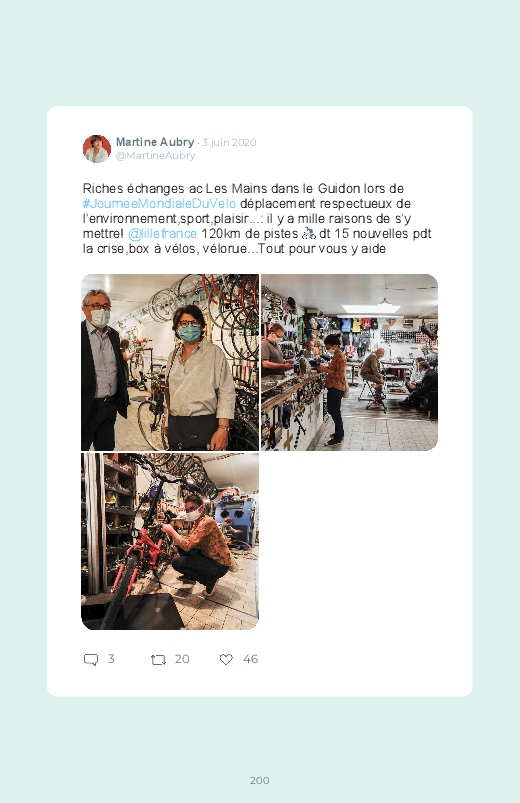Click the reply speech bubble icon
Viewport: 520px width, 803px height.
91,660
